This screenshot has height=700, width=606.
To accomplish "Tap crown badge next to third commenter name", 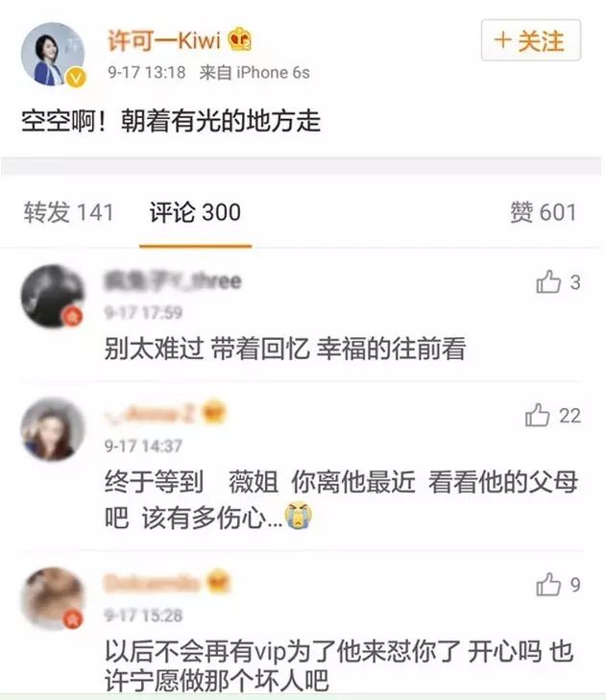I will [x=219, y=581].
